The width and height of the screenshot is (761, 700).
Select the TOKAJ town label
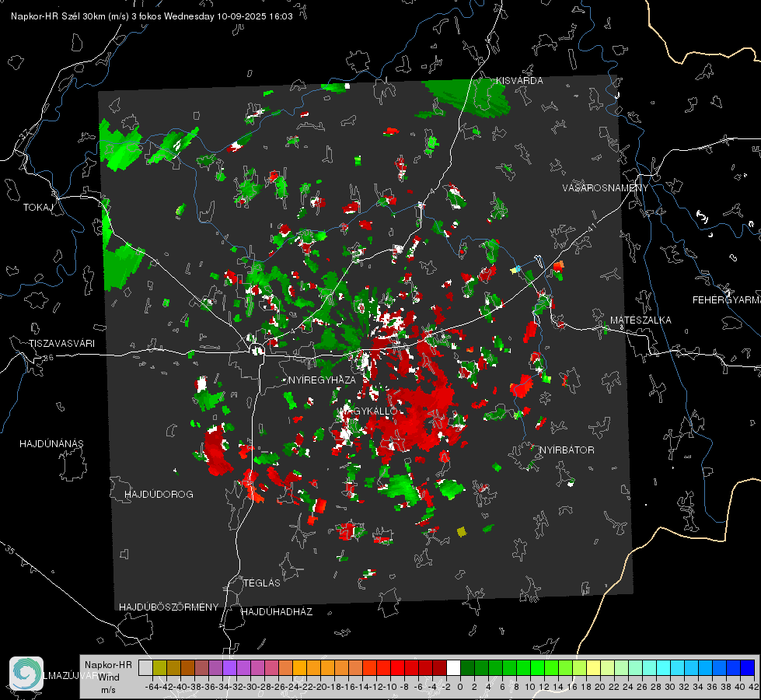[x=38, y=208]
